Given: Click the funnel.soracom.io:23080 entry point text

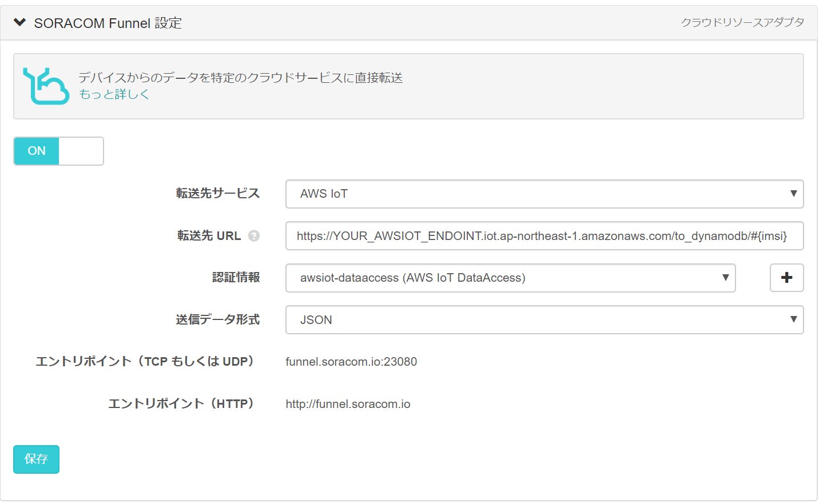Looking at the screenshot, I should tap(351, 362).
